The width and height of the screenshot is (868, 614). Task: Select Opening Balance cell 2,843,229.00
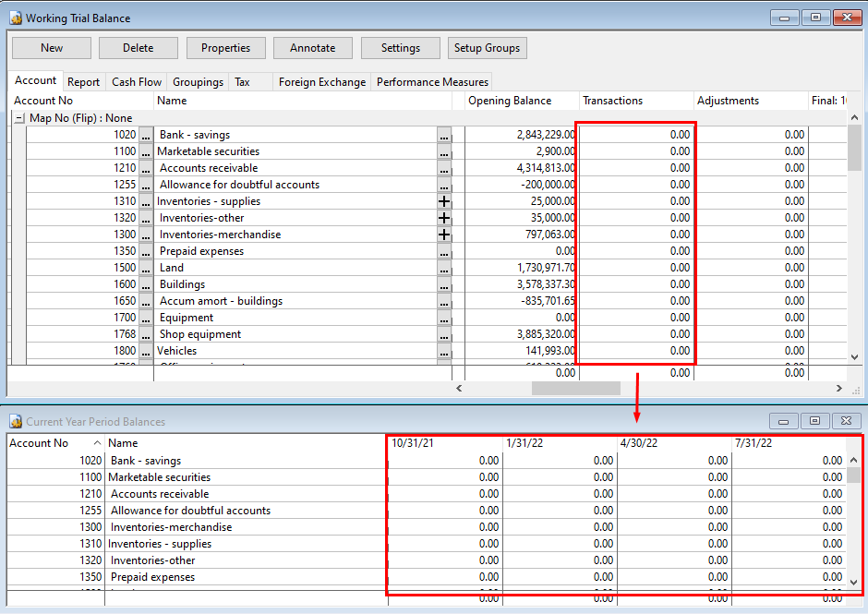tap(521, 135)
